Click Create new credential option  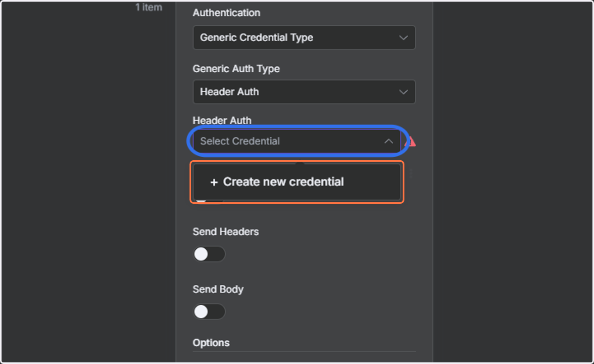(x=297, y=182)
